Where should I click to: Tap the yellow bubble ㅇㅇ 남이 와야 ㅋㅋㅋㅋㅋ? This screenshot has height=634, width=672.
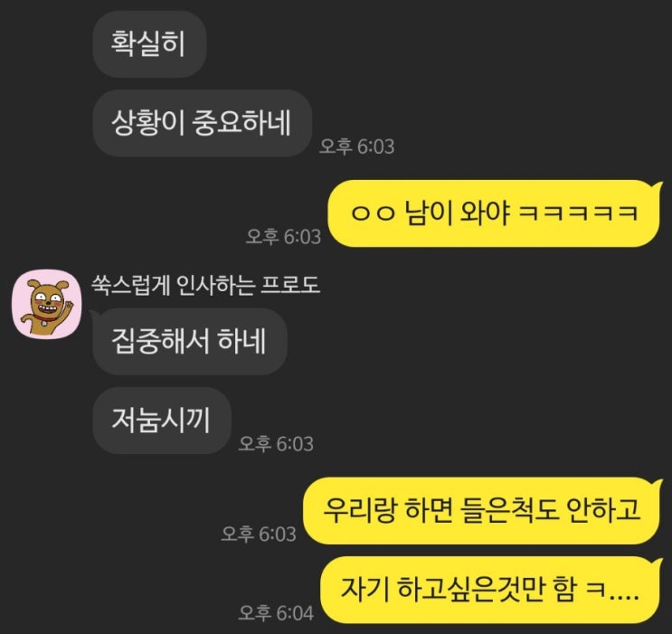(x=495, y=213)
